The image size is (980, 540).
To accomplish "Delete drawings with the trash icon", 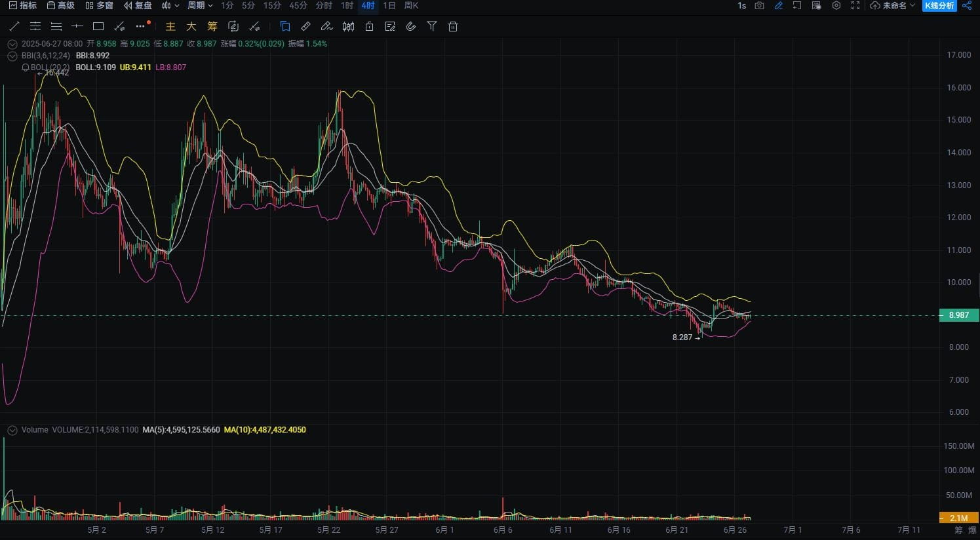I will coord(453,26).
